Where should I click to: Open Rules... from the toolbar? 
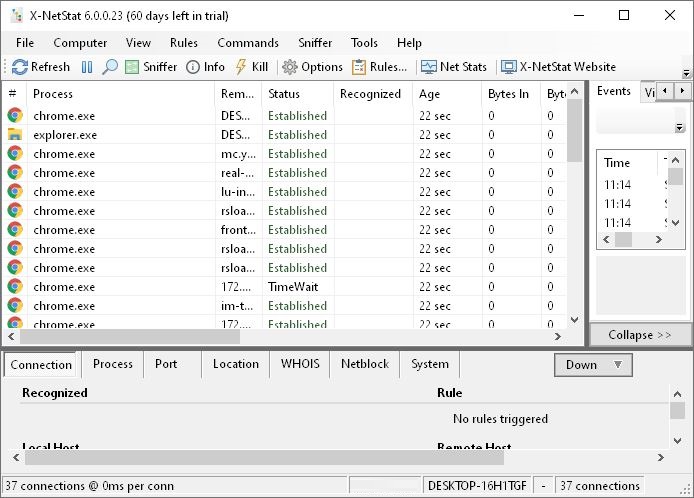point(379,67)
